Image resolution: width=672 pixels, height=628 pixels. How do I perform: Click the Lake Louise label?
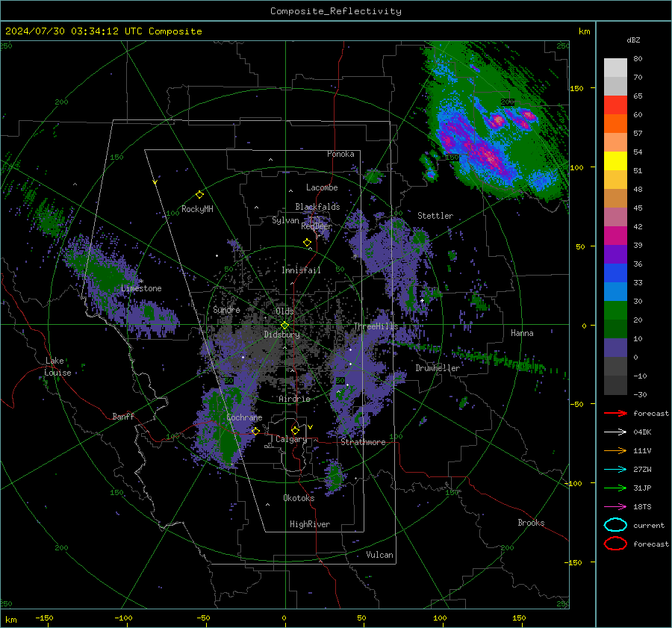(x=57, y=367)
